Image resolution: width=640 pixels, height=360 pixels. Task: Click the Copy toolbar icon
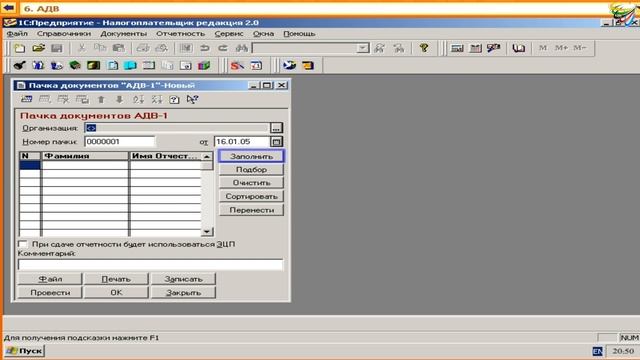(x=100, y=48)
